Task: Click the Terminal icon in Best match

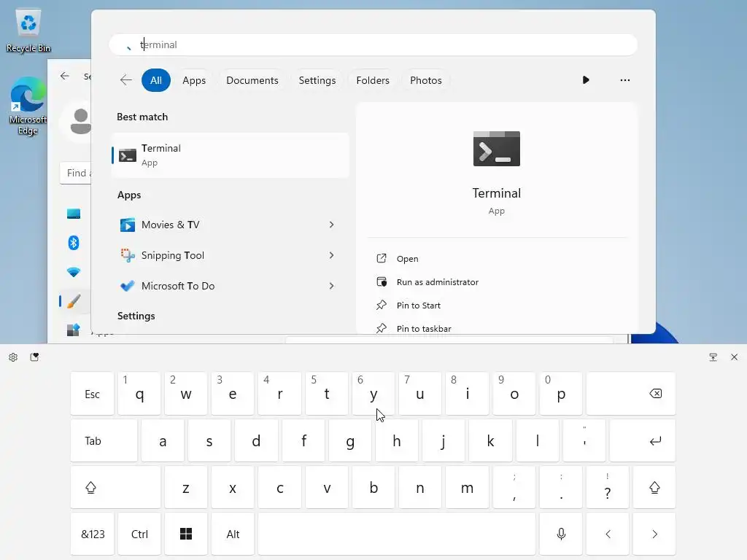Action: (x=127, y=155)
